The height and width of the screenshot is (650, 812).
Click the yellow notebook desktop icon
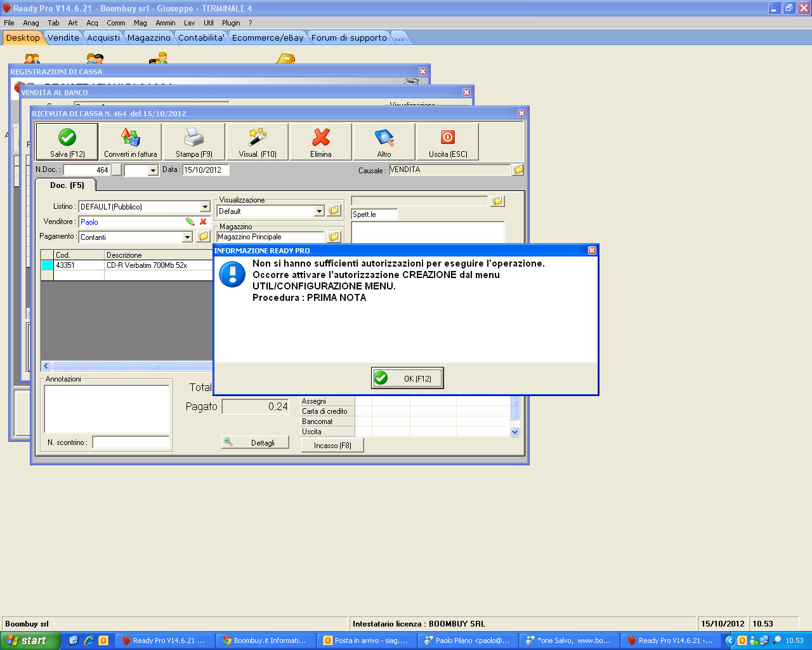pyautogui.click(x=286, y=59)
